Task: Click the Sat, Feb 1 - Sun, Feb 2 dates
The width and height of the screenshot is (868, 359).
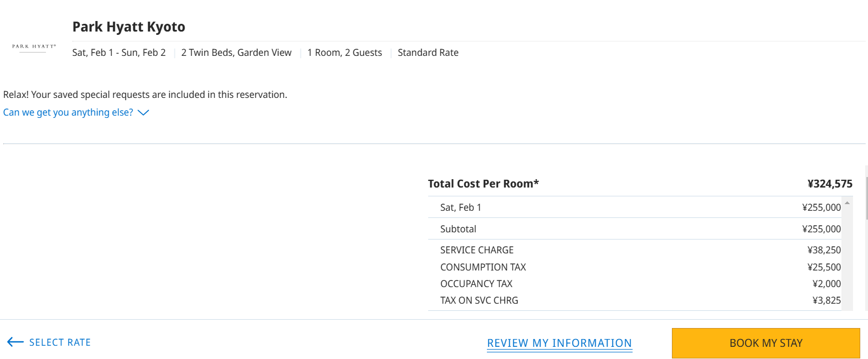Action: coord(119,53)
